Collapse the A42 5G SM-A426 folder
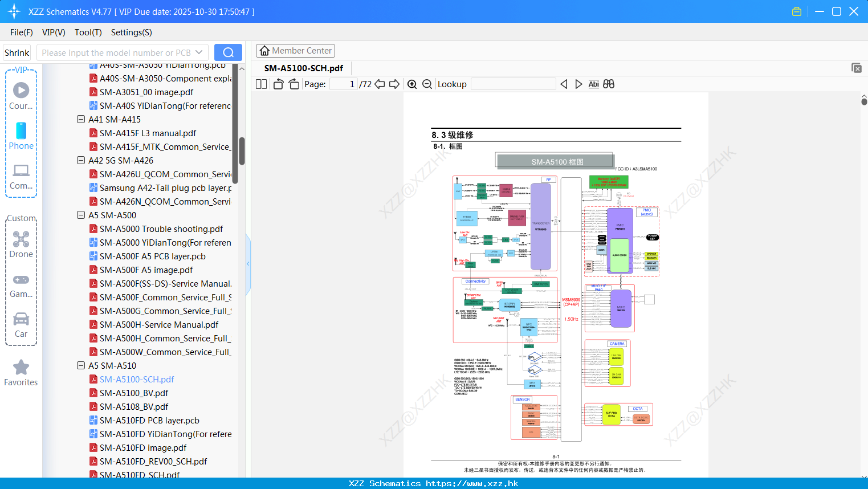This screenshot has height=489, width=868. (81, 160)
